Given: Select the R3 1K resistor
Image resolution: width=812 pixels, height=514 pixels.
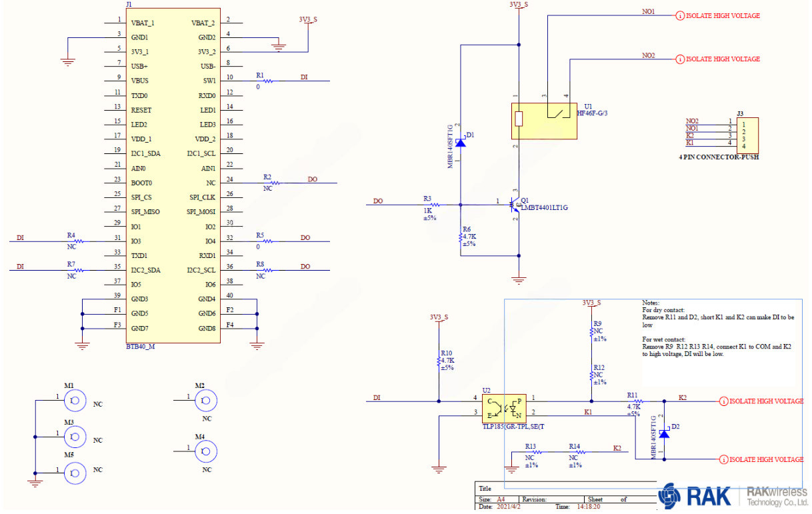Looking at the screenshot, I should click(435, 205).
